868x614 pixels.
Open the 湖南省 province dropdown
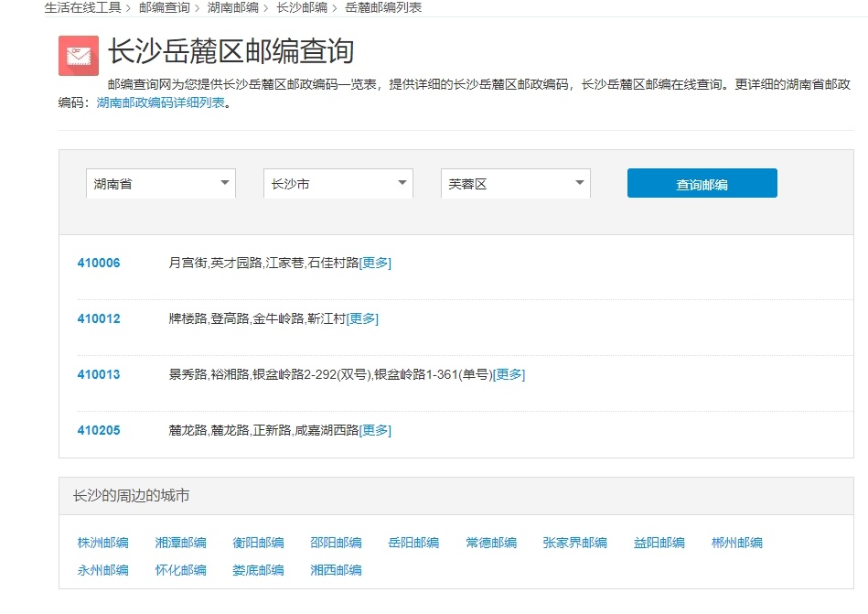(161, 184)
